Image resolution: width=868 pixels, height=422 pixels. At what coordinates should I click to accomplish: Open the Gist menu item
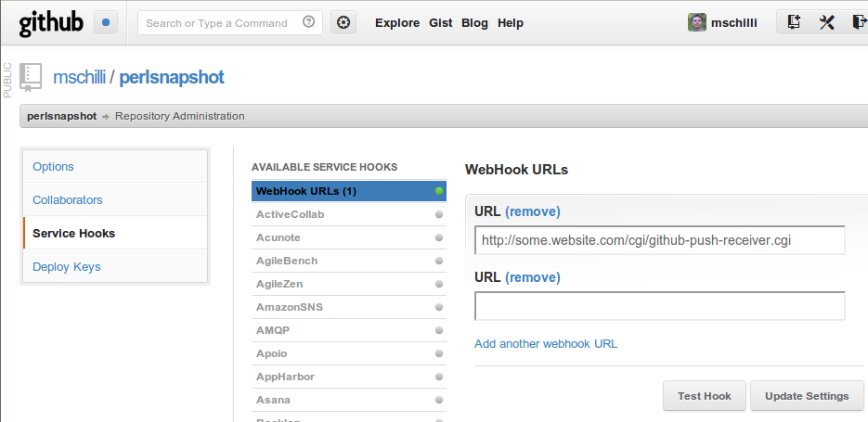coord(441,22)
